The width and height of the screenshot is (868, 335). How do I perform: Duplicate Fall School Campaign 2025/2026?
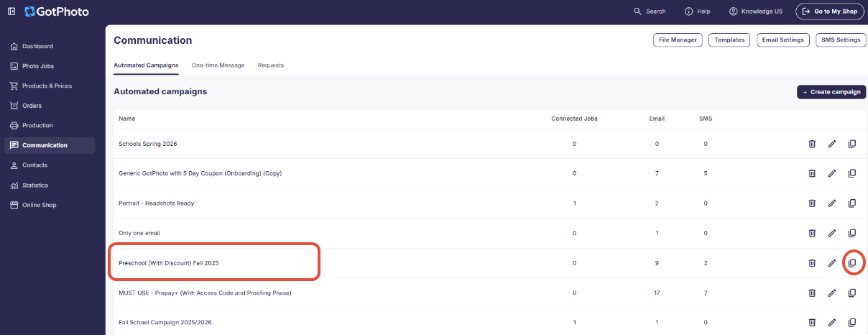coord(852,322)
